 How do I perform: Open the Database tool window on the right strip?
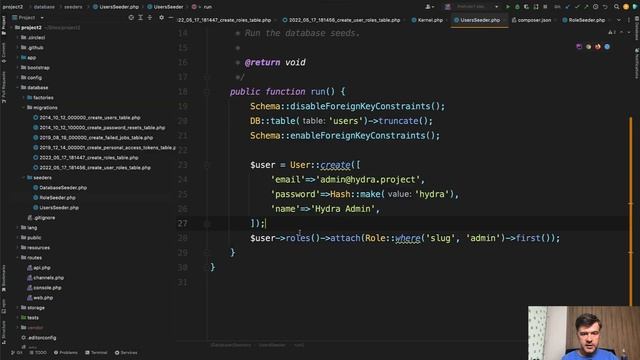click(636, 28)
